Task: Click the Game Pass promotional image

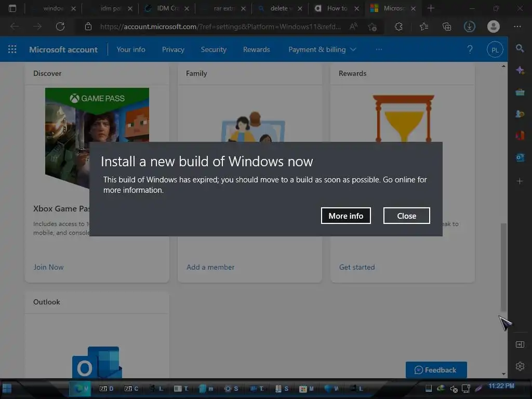Action: coord(97,138)
